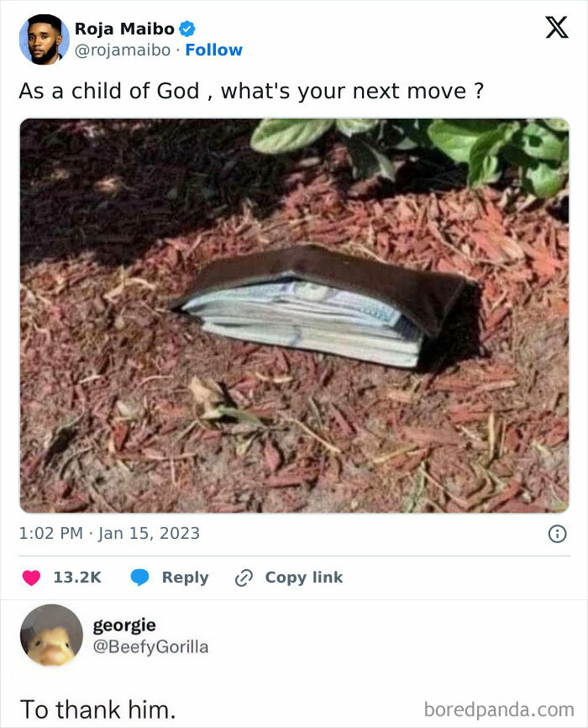Open the tweet info circle icon
Image resolution: width=588 pixels, height=728 pixels.
[556, 533]
